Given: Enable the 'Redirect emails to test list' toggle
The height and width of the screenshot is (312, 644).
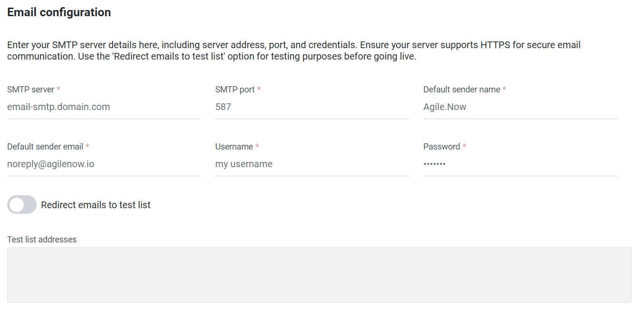Looking at the screenshot, I should 21,204.
